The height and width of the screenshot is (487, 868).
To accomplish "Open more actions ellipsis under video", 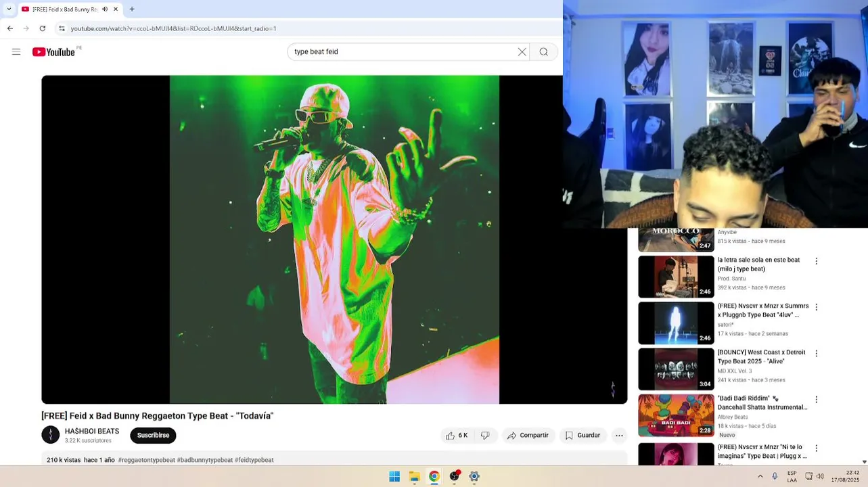I will click(619, 436).
